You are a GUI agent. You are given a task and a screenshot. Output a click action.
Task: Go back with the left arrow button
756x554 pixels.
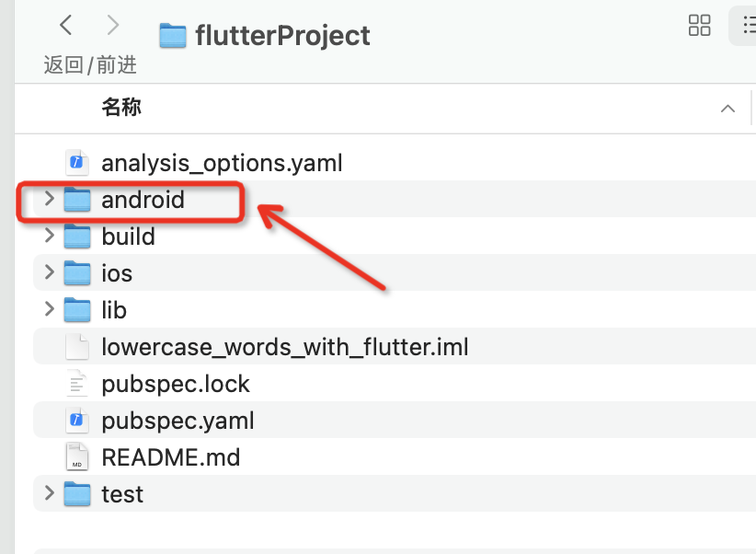(66, 25)
